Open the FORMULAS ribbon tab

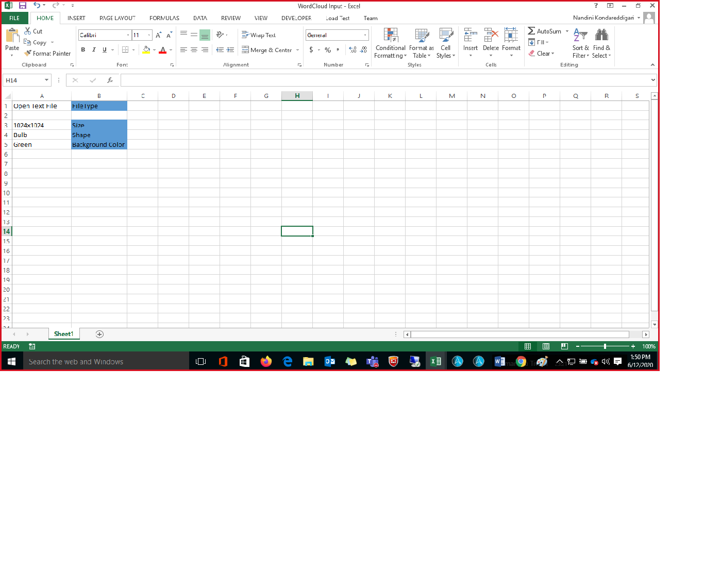[x=164, y=18]
